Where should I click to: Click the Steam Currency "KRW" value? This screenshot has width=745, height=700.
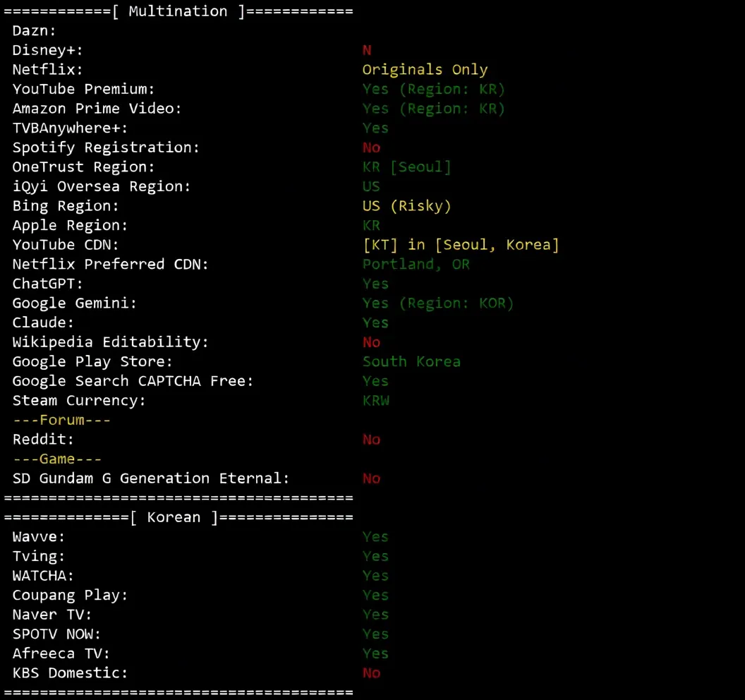[x=376, y=401]
